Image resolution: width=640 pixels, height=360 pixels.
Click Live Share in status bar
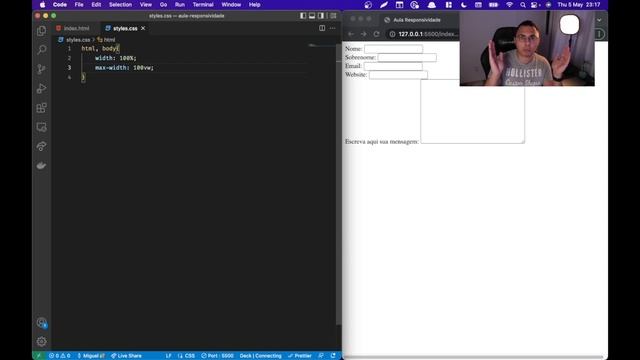[127, 356]
